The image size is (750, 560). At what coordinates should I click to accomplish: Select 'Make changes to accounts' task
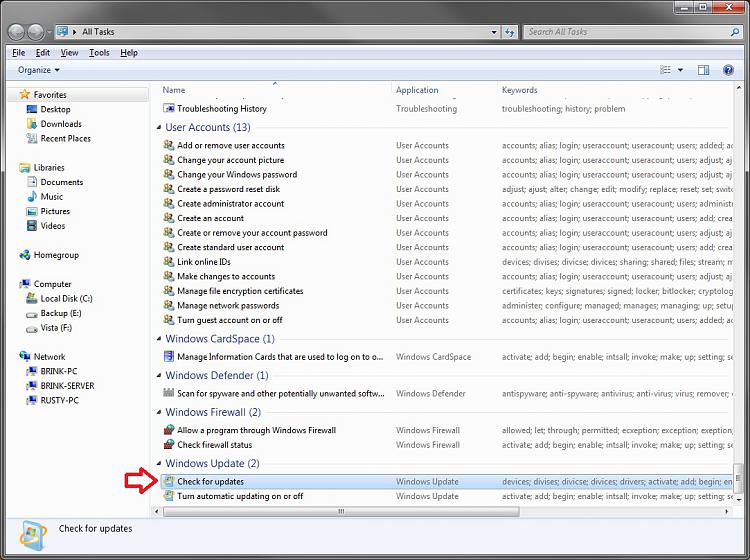tap(226, 276)
